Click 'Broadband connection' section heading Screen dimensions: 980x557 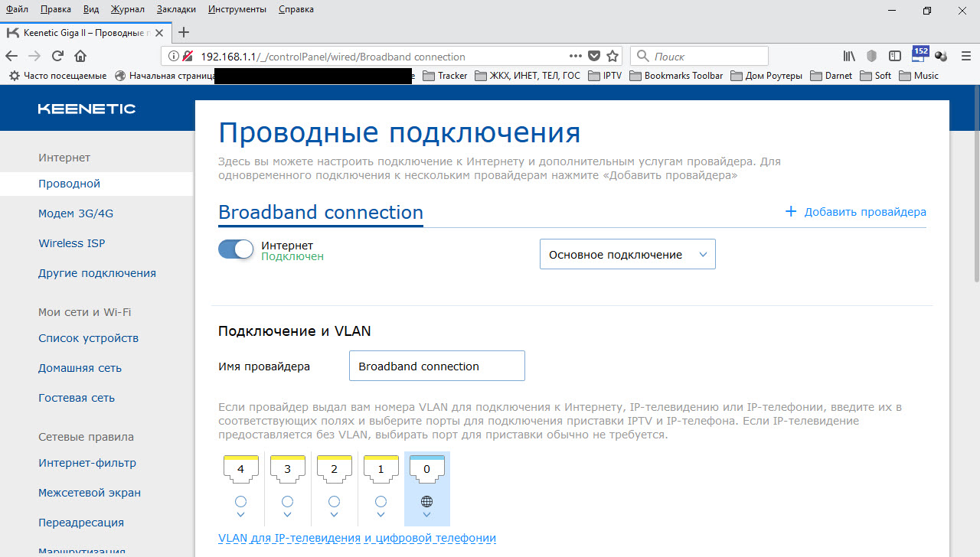321,212
